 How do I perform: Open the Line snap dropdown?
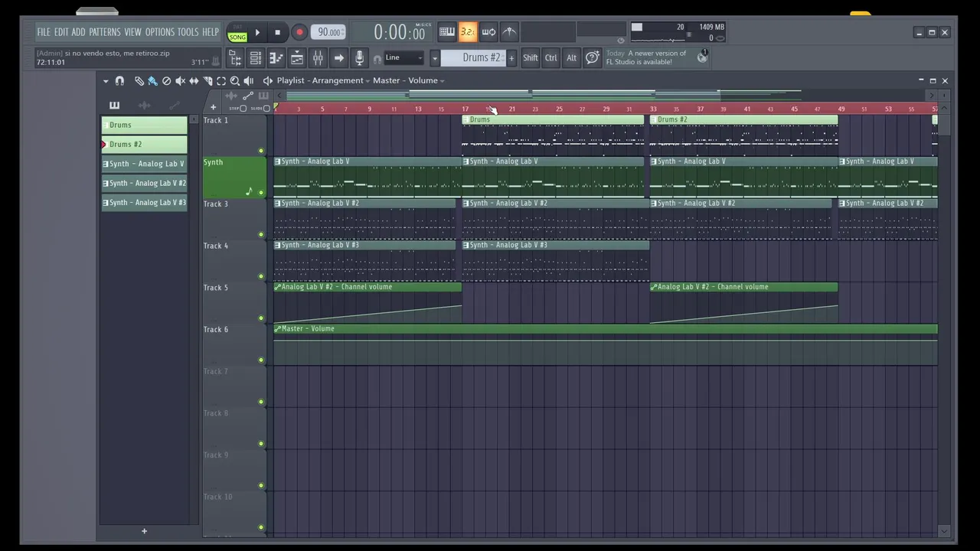[x=403, y=57]
